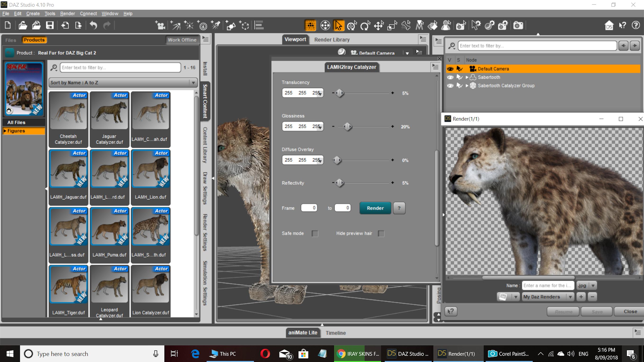The height and width of the screenshot is (362, 644).
Task: Adjust the Glossiness slider handle
Action: pos(347,127)
